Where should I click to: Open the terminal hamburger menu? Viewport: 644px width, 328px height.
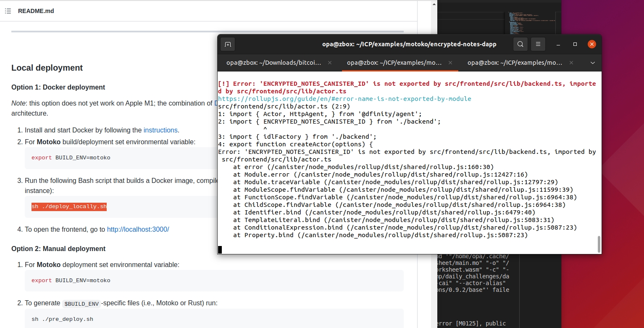tap(538, 44)
